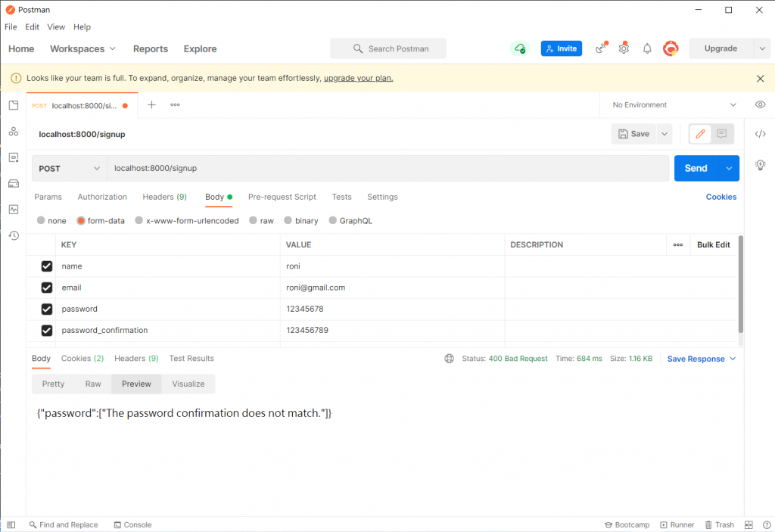Open Runner from the status bar
The width and height of the screenshot is (775, 532).
click(x=677, y=524)
